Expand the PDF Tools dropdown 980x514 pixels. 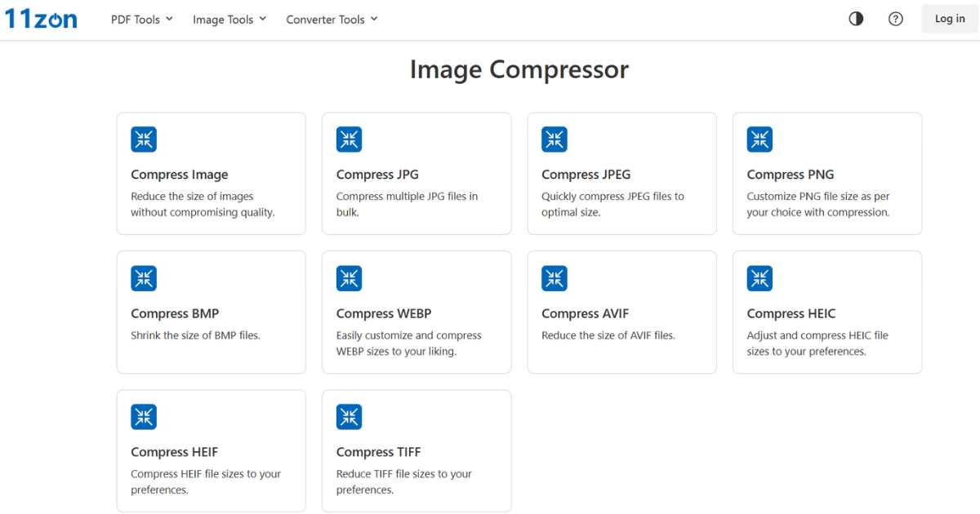(142, 20)
